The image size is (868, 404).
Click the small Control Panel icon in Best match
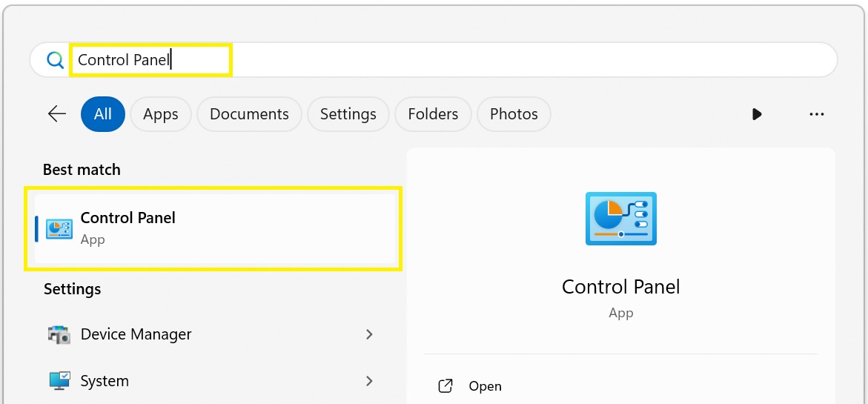pos(59,228)
